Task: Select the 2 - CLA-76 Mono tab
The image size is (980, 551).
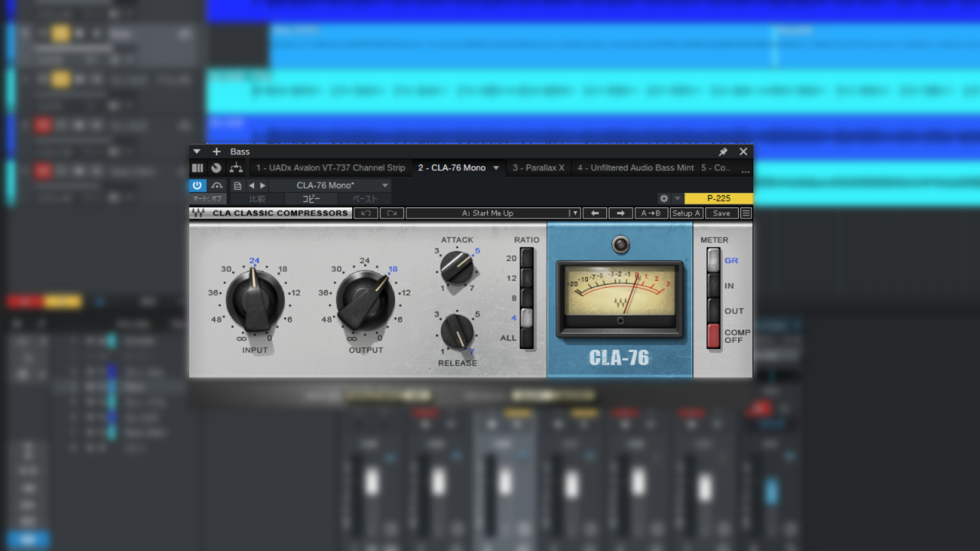Action: coord(452,168)
